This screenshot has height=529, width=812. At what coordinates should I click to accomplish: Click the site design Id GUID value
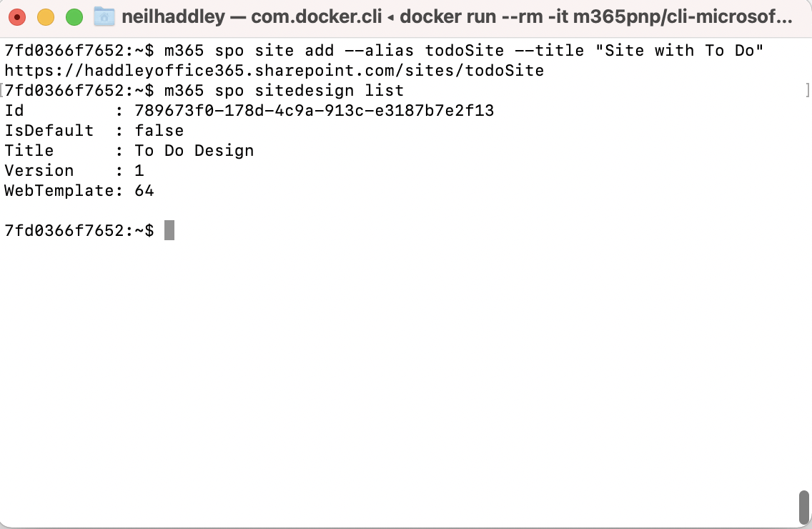pyautogui.click(x=314, y=111)
